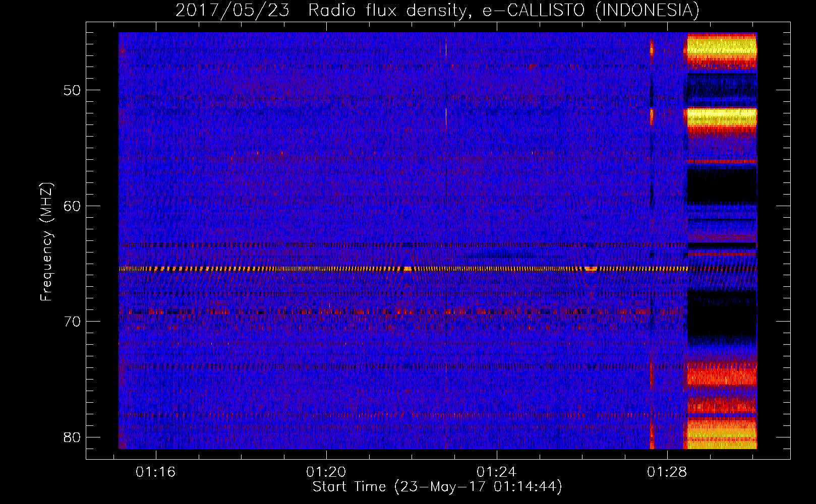Select the 70 MHz frequency tick label
The image size is (816, 504).
click(x=72, y=321)
